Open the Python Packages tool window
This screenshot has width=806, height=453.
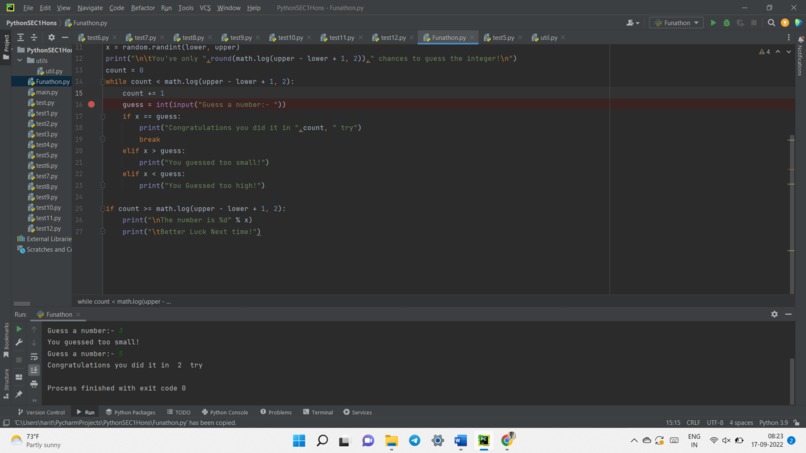coord(131,412)
